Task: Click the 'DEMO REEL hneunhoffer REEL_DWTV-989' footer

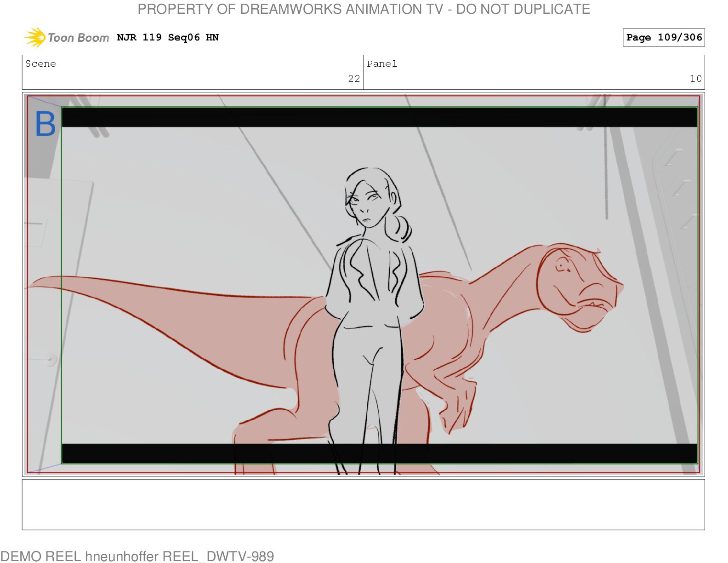Action: tap(137, 556)
